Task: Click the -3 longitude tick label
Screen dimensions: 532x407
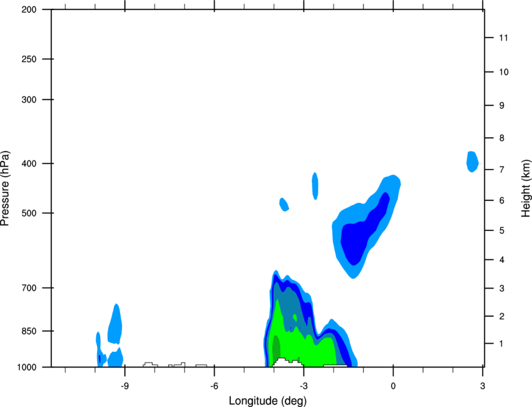Action: coord(304,386)
